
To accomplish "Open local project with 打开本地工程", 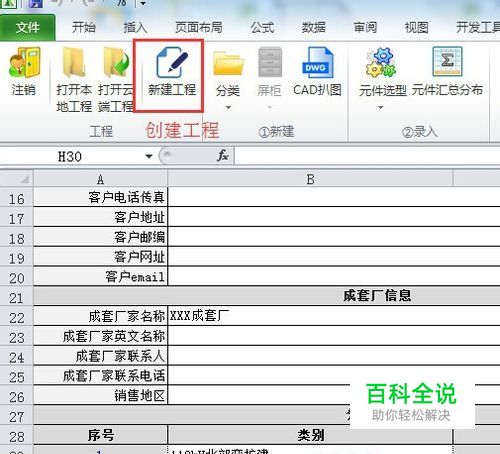I will (x=74, y=80).
